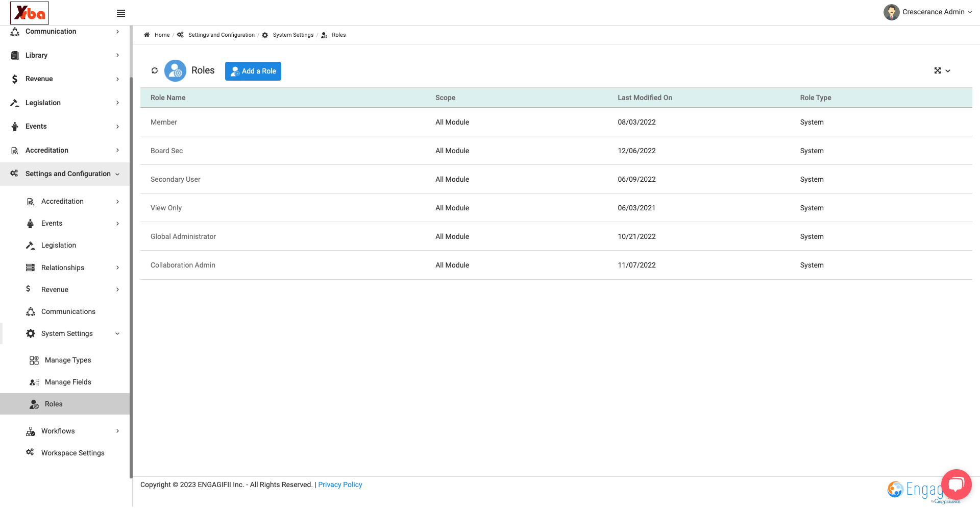This screenshot has height=508, width=980.
Task: Click the Accreditation icon in main menu
Action: click(x=15, y=150)
